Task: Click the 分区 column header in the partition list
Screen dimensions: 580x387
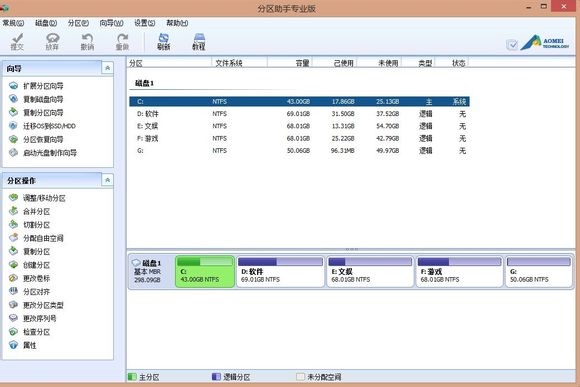Action: point(169,63)
